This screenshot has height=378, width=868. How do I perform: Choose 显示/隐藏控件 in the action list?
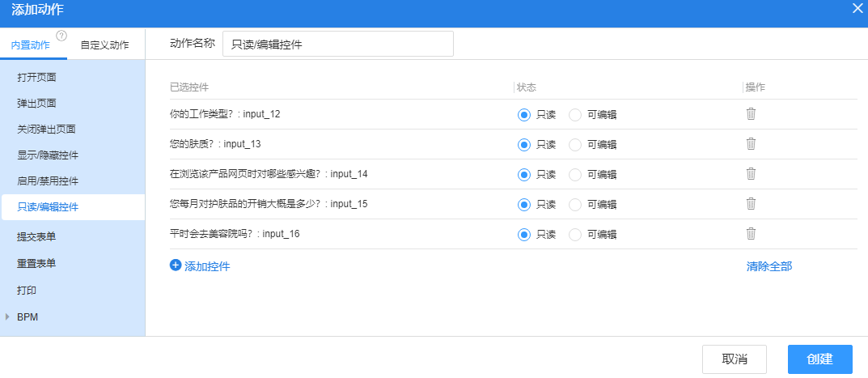[48, 155]
